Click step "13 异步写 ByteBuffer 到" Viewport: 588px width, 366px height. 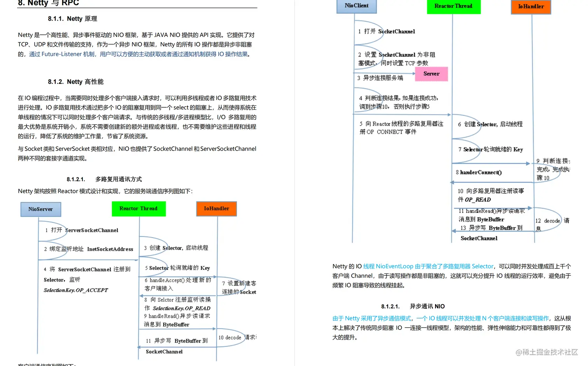tap(492, 228)
